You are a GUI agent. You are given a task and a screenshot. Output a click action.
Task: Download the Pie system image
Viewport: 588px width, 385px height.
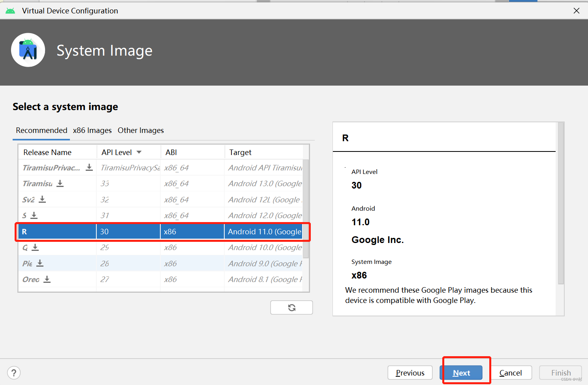(x=40, y=263)
